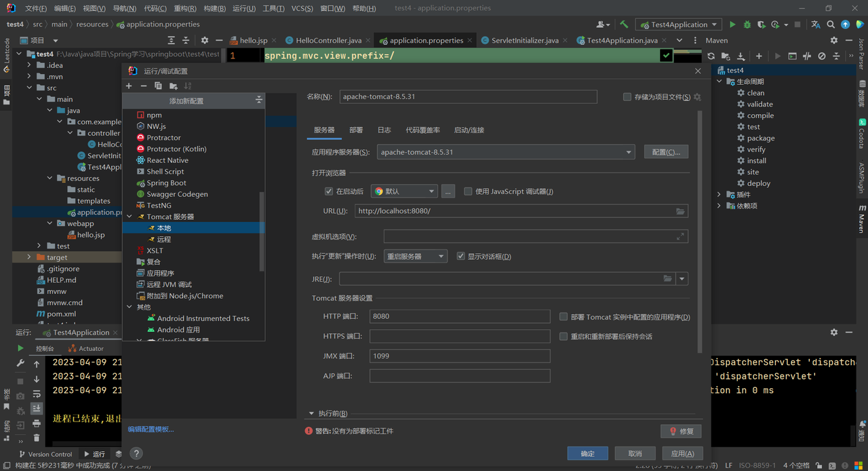
Task: Enable 使用 JavaScript 调试器 checkbox
Action: point(468,191)
